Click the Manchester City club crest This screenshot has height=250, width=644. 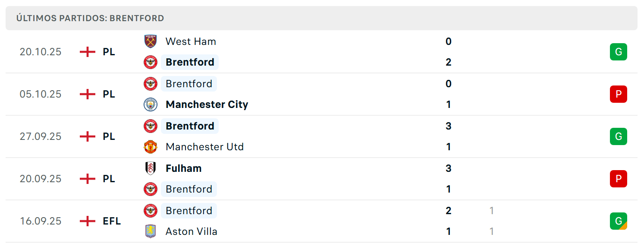click(151, 104)
